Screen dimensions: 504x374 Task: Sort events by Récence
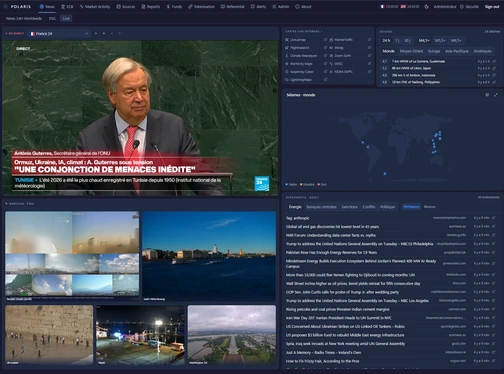coord(430,207)
